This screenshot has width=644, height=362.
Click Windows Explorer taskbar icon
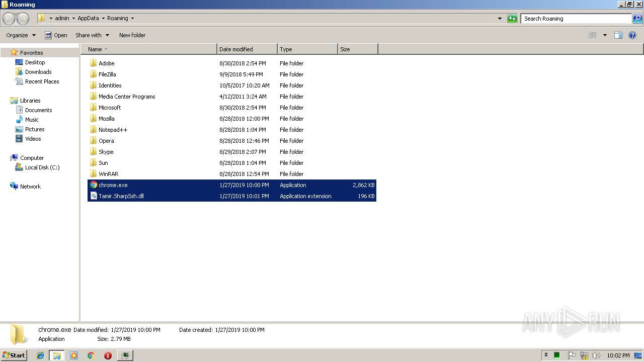point(57,355)
